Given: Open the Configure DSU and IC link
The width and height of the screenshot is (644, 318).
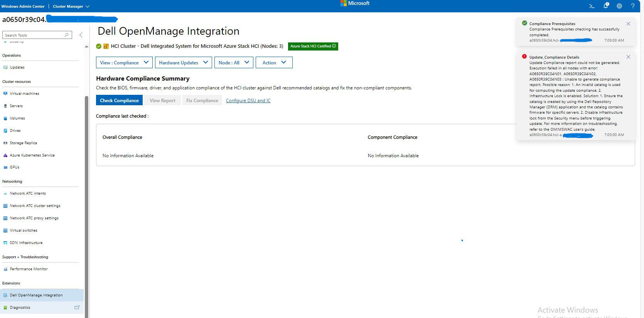Looking at the screenshot, I should click(x=248, y=101).
